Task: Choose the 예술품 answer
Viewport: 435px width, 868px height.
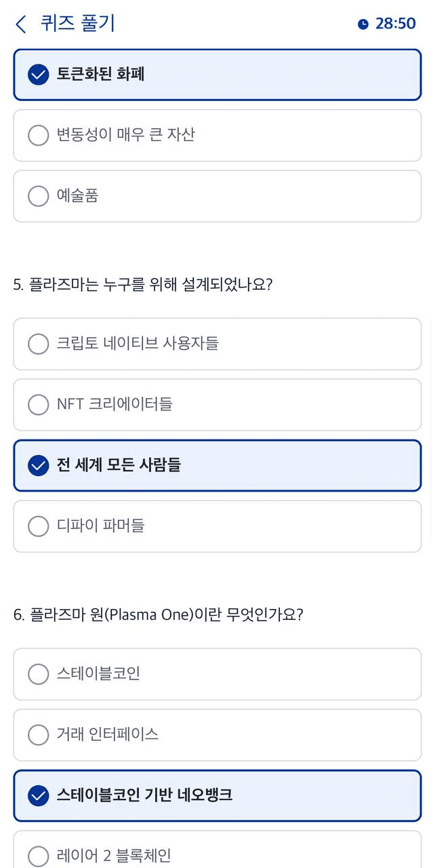Action: click(217, 196)
